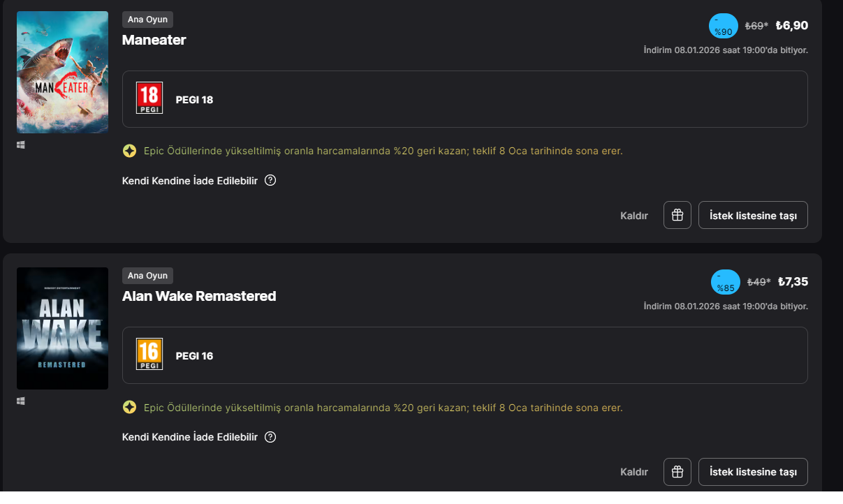Click the PEGI 16 rating badge
843x504 pixels.
point(149,355)
